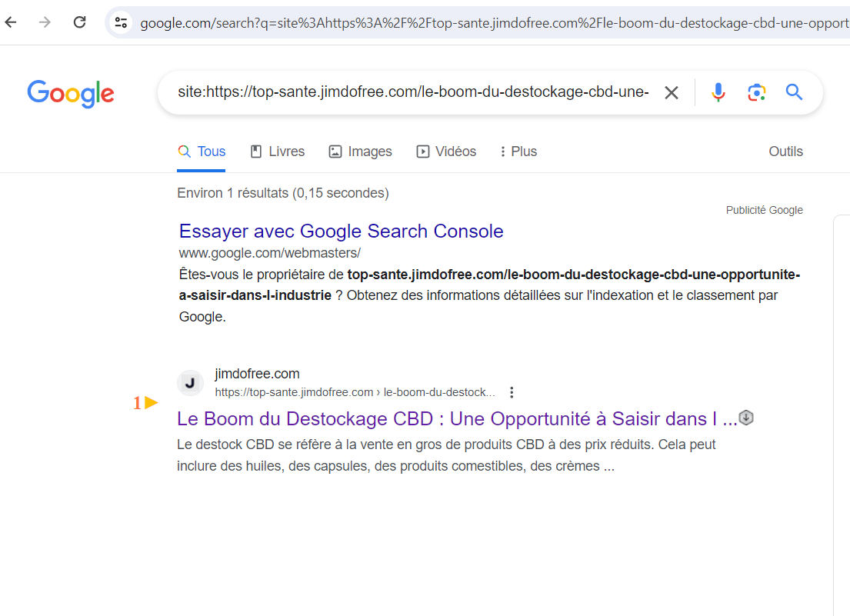Open the Google logo homepage
The width and height of the screenshot is (850, 616).
coord(71,94)
